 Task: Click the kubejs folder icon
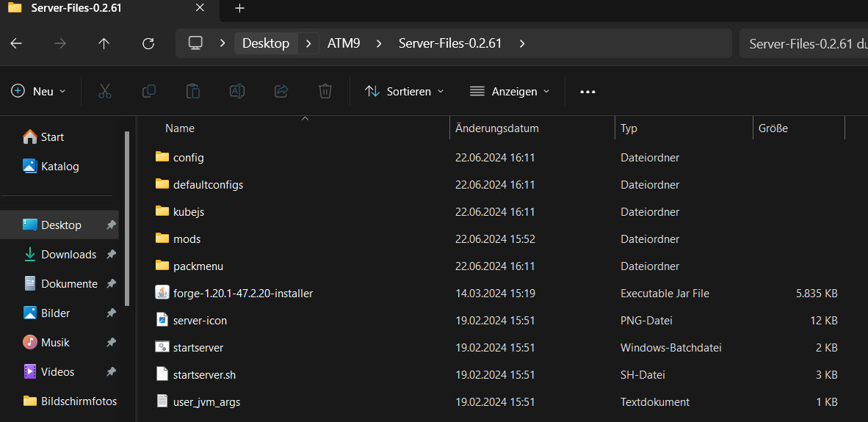click(x=162, y=211)
